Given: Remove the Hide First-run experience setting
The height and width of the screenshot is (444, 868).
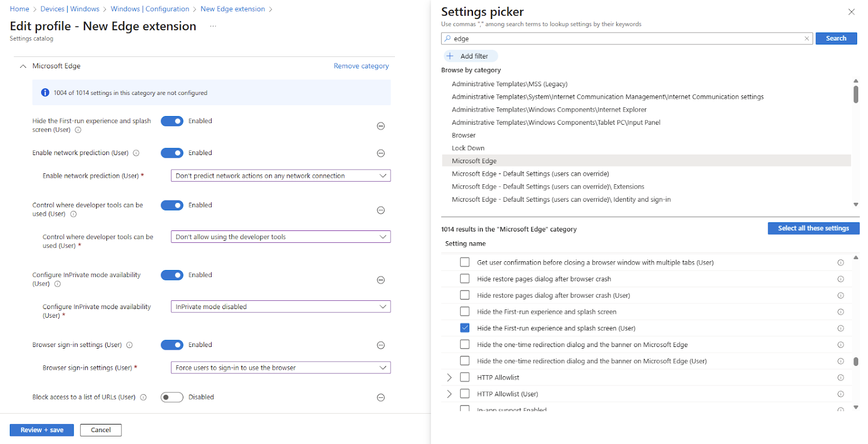Looking at the screenshot, I should pos(381,126).
